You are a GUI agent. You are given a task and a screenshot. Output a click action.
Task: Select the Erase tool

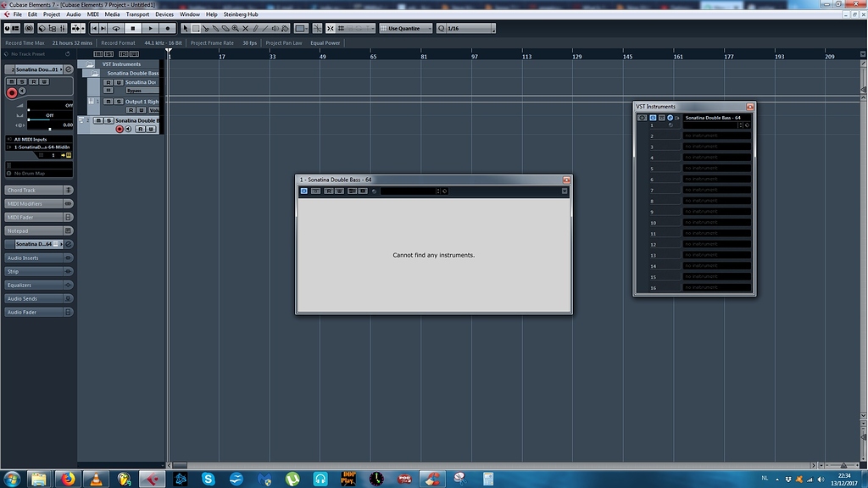[225, 28]
